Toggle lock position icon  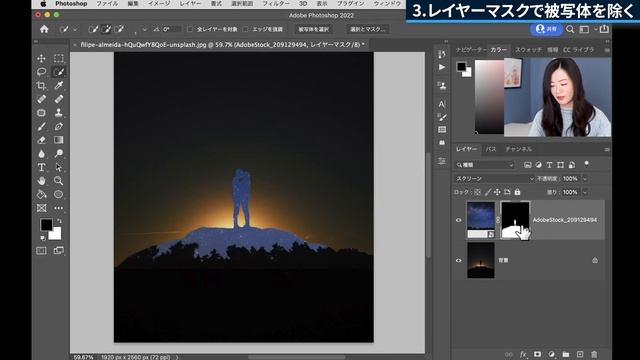(497, 192)
